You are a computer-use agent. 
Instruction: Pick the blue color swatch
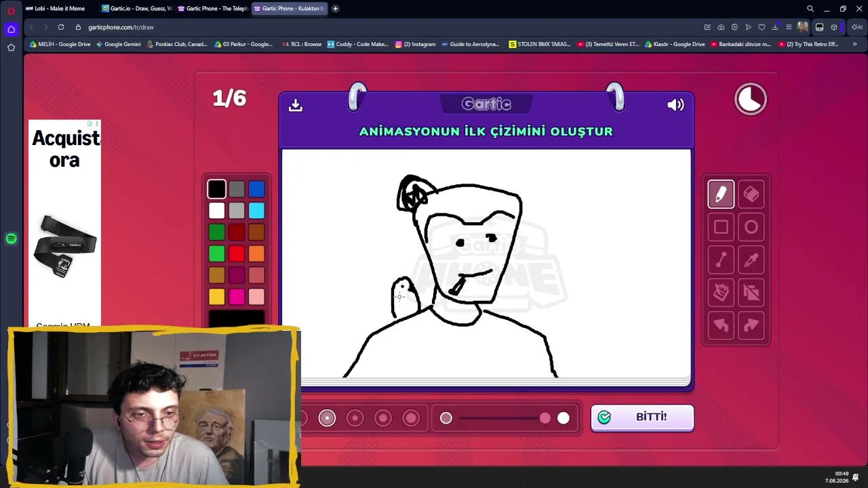tap(256, 189)
